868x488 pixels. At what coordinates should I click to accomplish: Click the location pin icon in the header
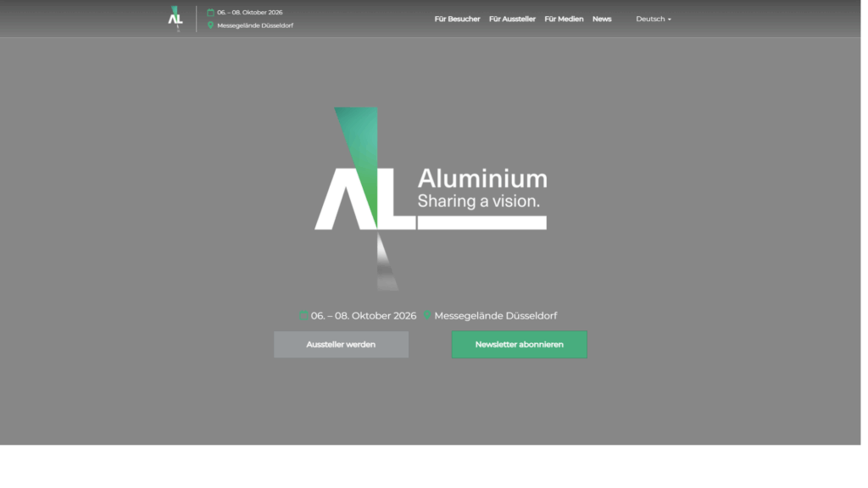click(x=210, y=25)
